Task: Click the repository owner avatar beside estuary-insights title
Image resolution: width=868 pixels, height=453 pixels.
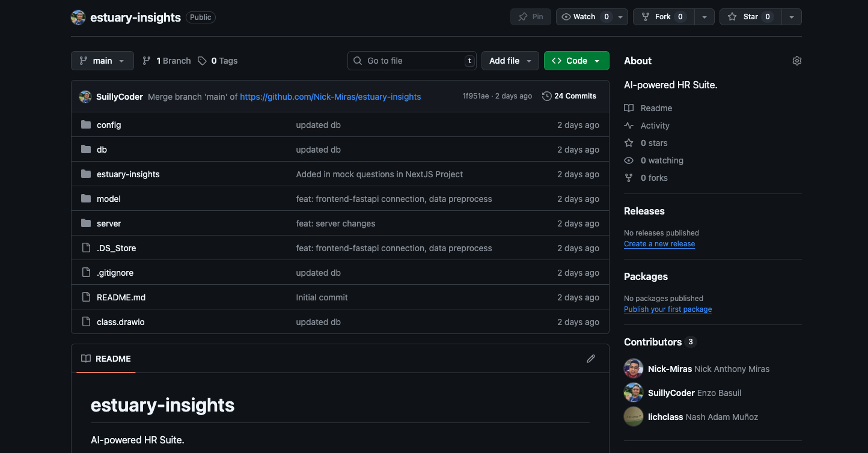Action: (78, 17)
